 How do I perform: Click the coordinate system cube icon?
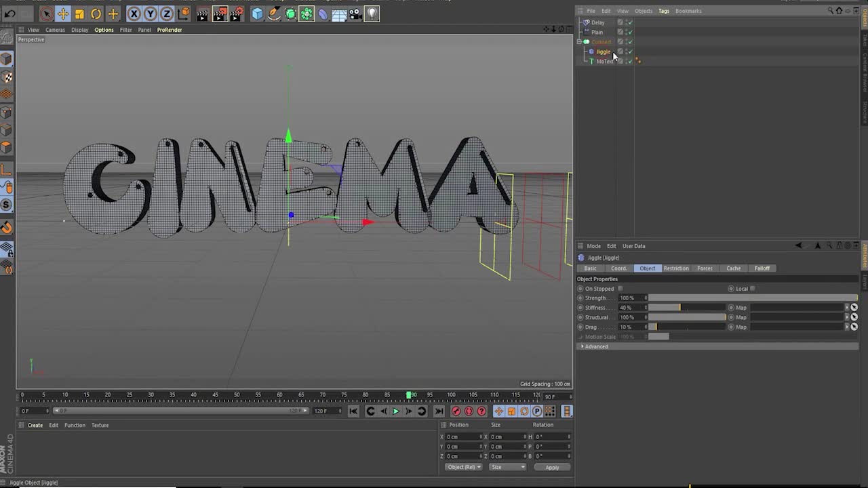click(183, 14)
